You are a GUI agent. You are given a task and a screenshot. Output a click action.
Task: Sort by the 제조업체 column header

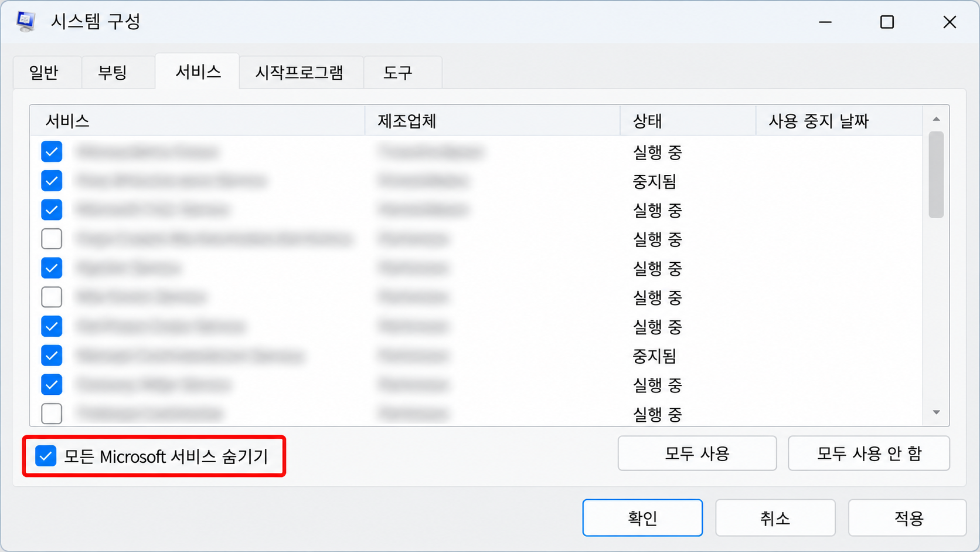[x=492, y=121]
